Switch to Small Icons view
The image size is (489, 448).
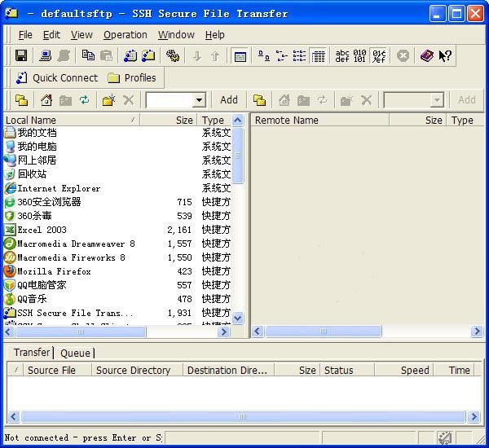click(x=282, y=56)
